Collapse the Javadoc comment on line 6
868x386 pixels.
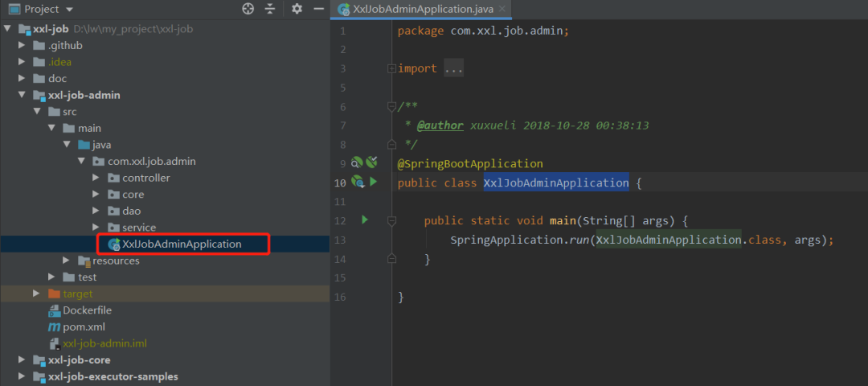click(x=392, y=106)
